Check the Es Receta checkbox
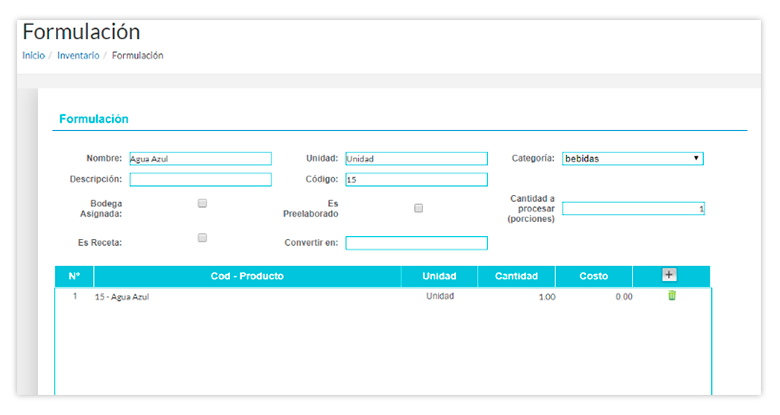The width and height of the screenshot is (780, 415). (202, 238)
